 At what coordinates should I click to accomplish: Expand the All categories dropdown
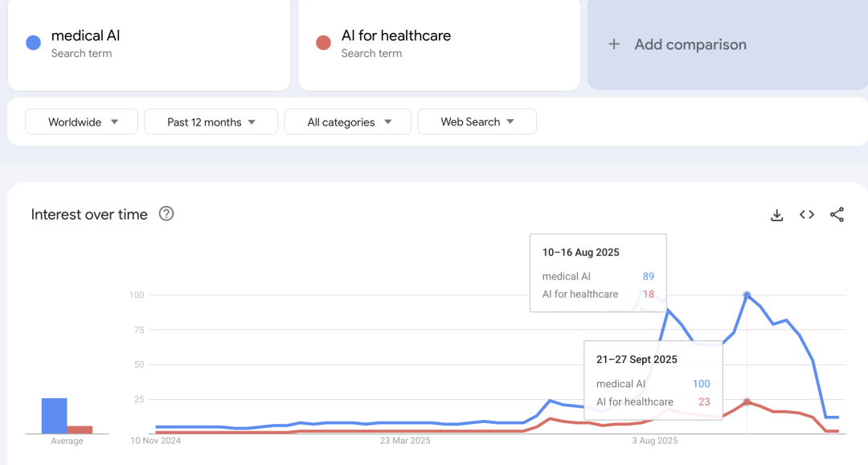(x=348, y=122)
